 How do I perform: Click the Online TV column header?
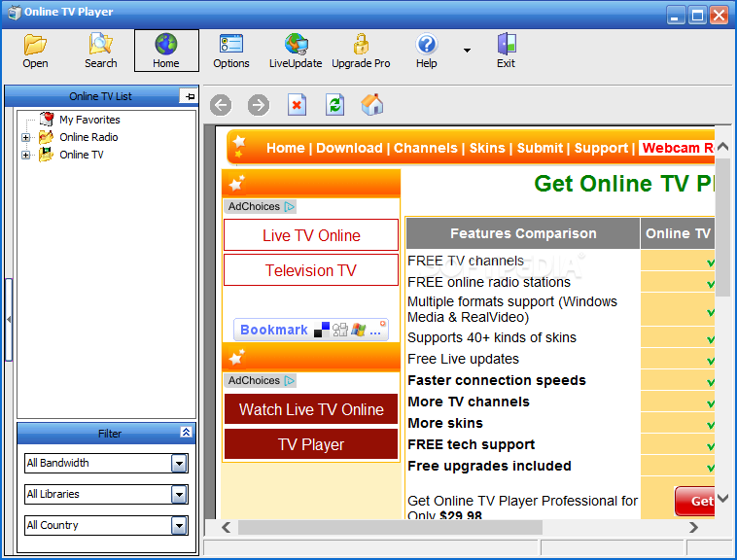click(x=678, y=233)
